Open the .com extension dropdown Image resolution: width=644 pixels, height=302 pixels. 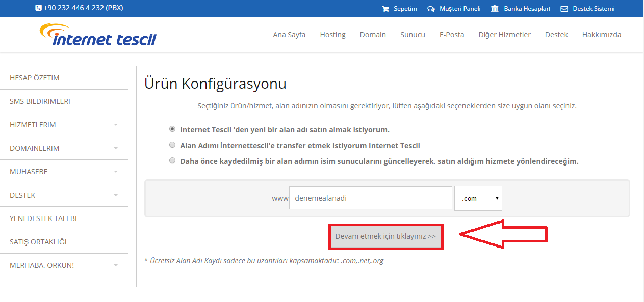click(x=478, y=198)
